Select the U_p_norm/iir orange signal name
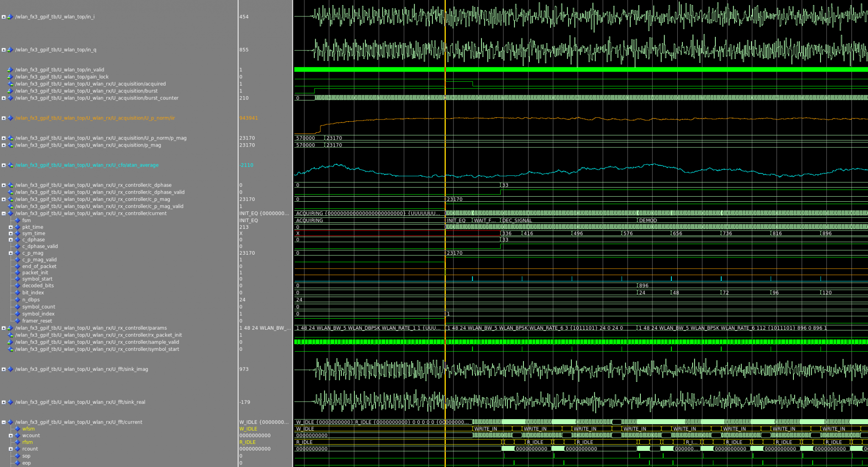Viewport: 868px width, 467px height. (95, 118)
